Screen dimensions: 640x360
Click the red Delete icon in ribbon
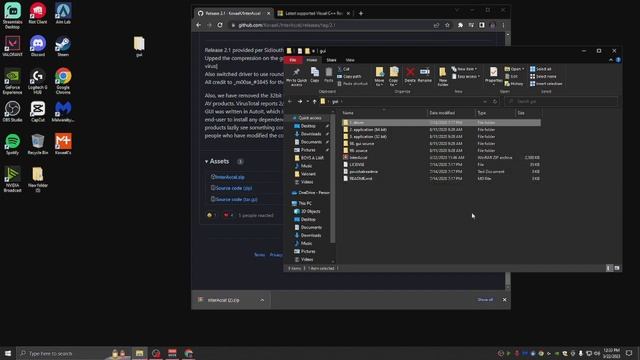pos(410,76)
